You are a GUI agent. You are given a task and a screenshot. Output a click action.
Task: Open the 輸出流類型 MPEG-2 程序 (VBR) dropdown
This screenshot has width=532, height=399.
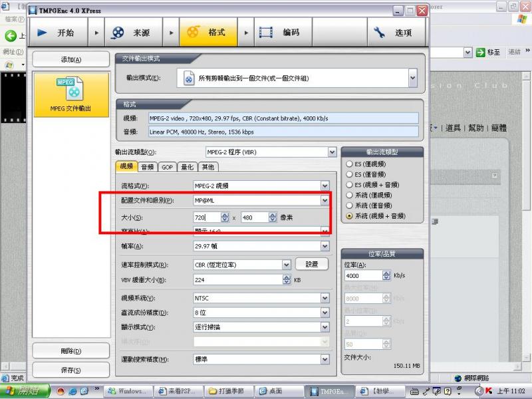pyautogui.click(x=332, y=152)
